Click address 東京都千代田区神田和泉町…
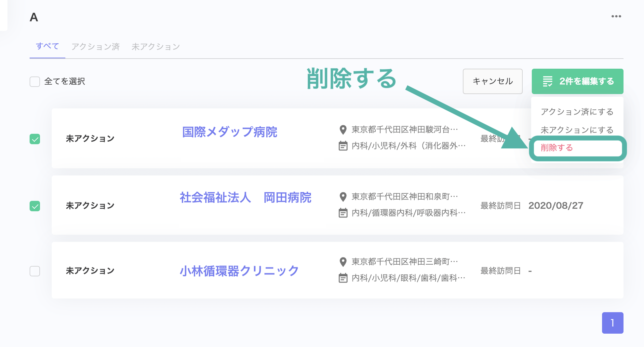This screenshot has width=644, height=347. pyautogui.click(x=405, y=197)
